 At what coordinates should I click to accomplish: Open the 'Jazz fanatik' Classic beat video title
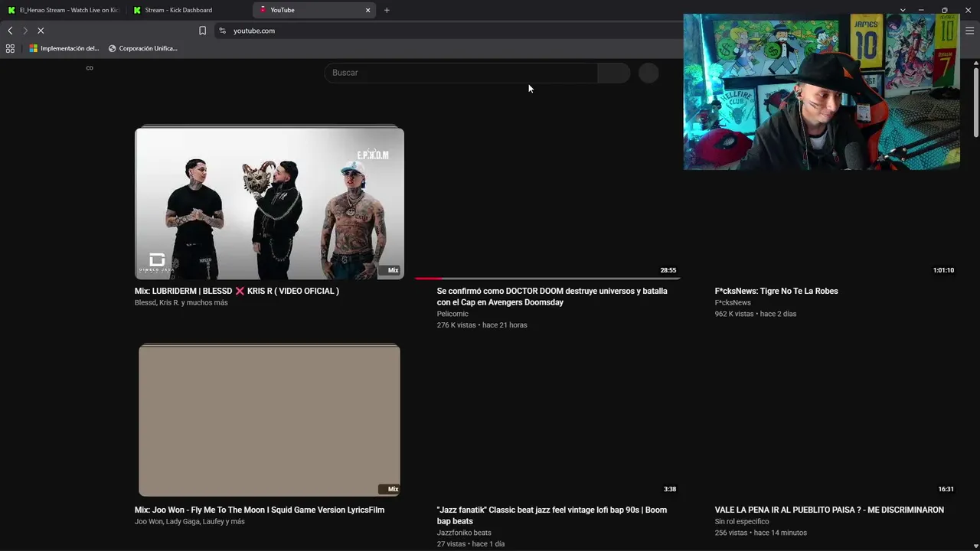[552, 515]
